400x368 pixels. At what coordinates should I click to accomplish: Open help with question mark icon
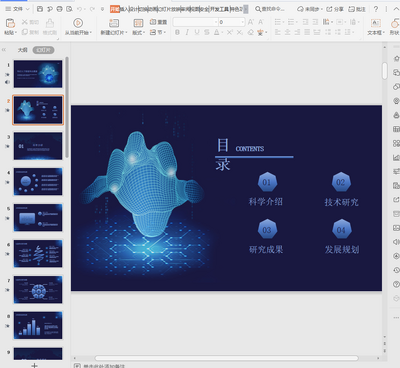tap(376, 9)
